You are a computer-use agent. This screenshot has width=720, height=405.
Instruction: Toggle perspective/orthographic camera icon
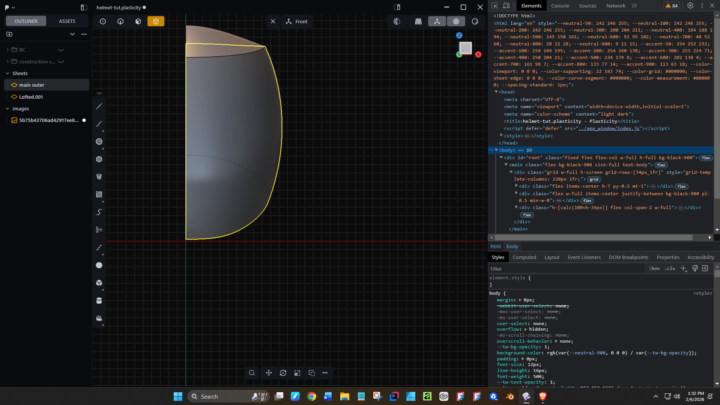point(418,22)
